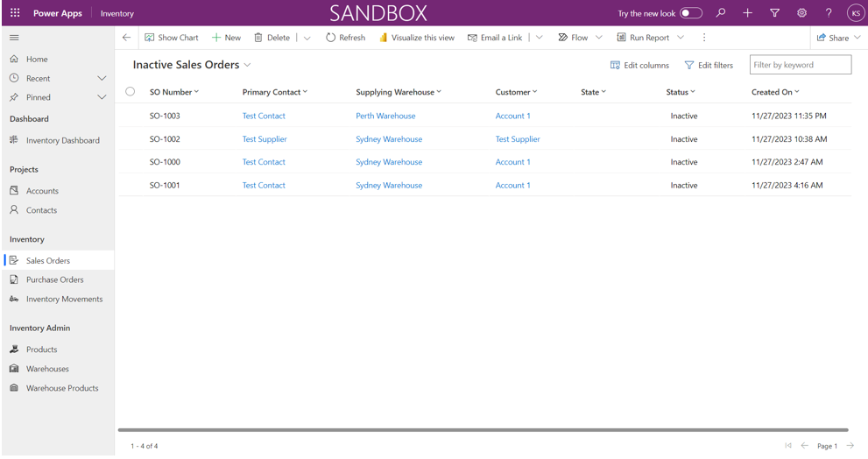This screenshot has height=459, width=868.
Task: Expand the Recent section in sidebar
Action: coord(102,78)
